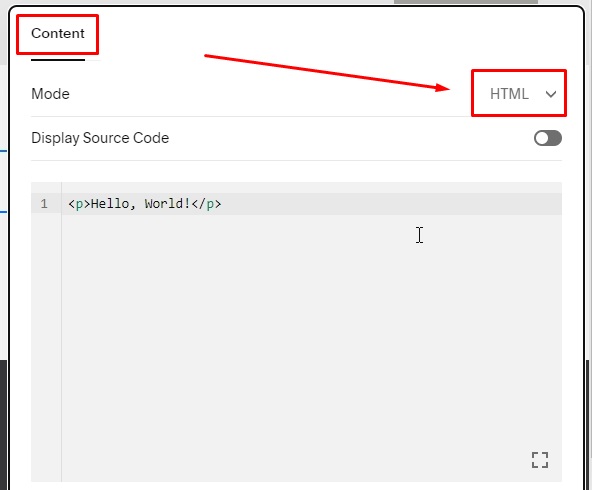The width and height of the screenshot is (592, 490).
Task: Click the Hello, World! code line
Action: coord(311,204)
